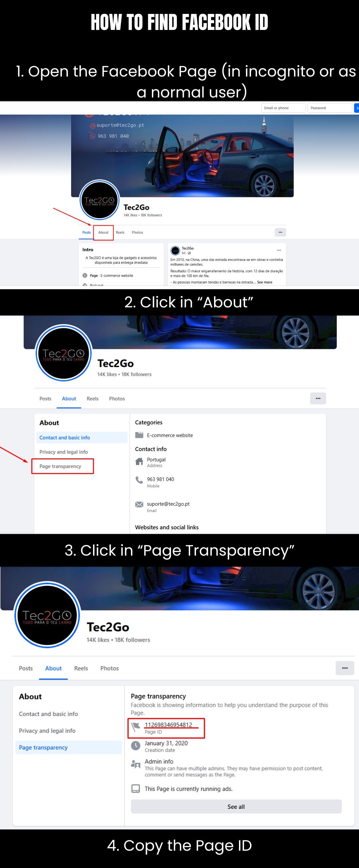
Task: Click the Email or phone input field
Action: (283, 108)
